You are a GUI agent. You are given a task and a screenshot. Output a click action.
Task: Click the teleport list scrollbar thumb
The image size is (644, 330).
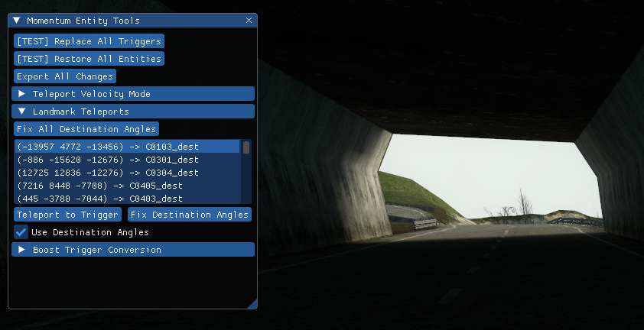tap(246, 147)
